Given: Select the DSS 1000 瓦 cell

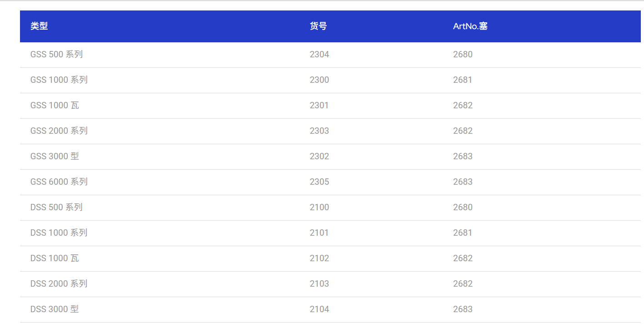Looking at the screenshot, I should coord(55,258).
